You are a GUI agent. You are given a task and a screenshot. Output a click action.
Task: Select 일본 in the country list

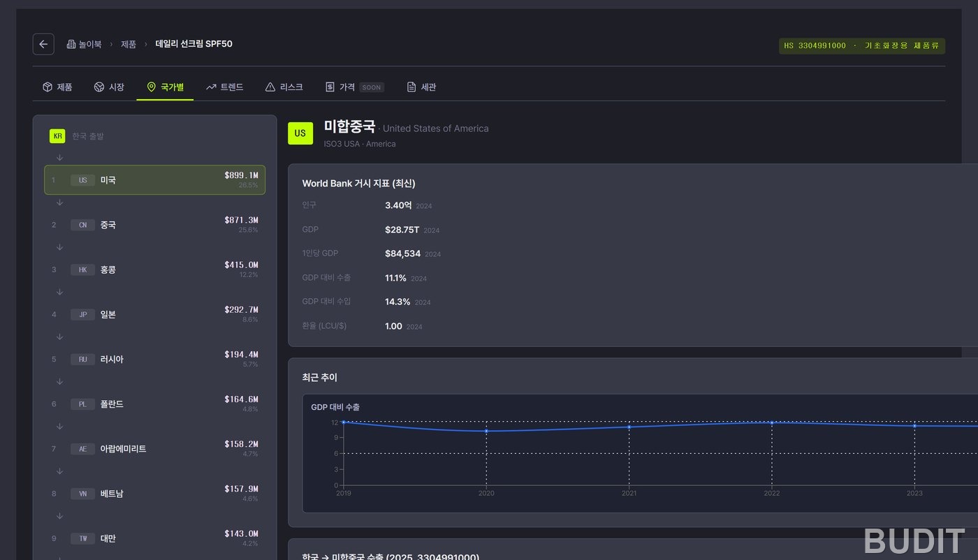(154, 314)
